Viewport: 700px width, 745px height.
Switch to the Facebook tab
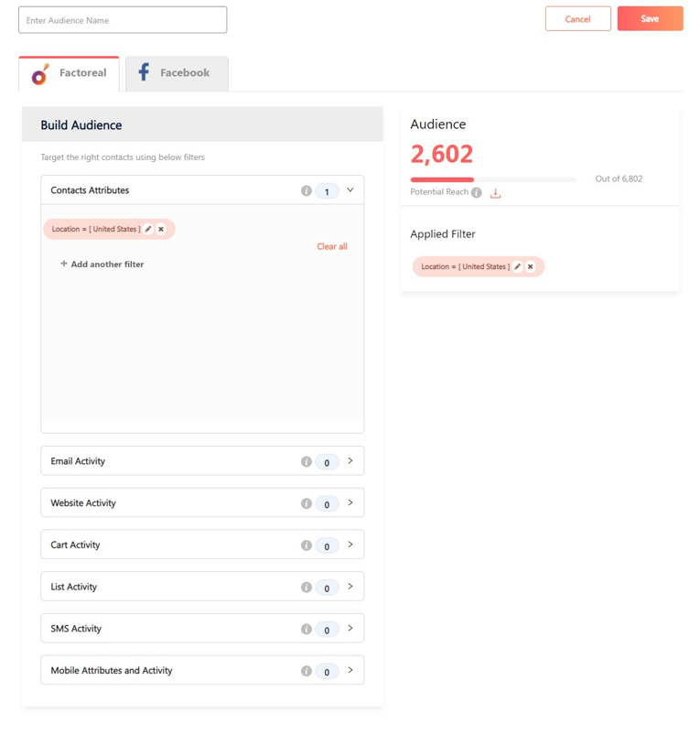pyautogui.click(x=177, y=73)
